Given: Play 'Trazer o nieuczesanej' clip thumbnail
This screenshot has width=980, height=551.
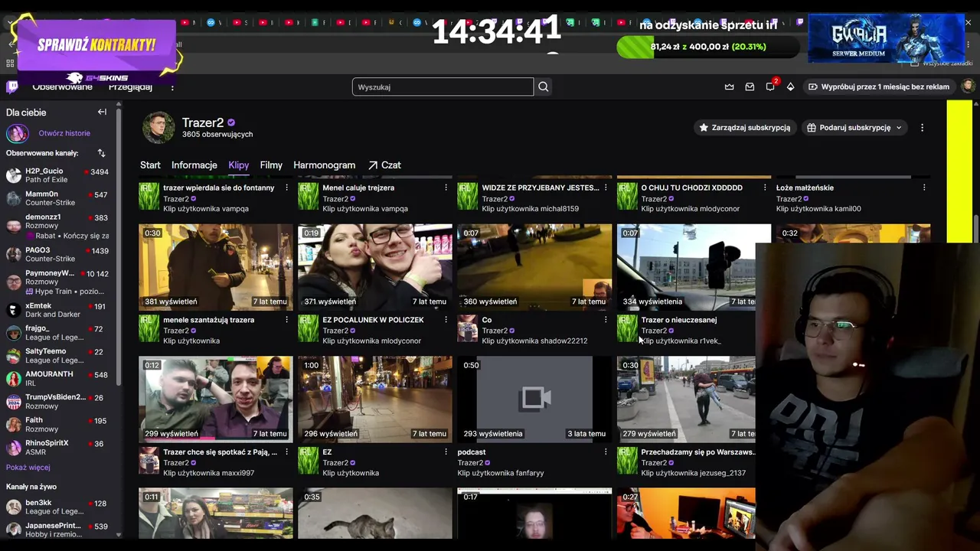Looking at the screenshot, I should (686, 267).
